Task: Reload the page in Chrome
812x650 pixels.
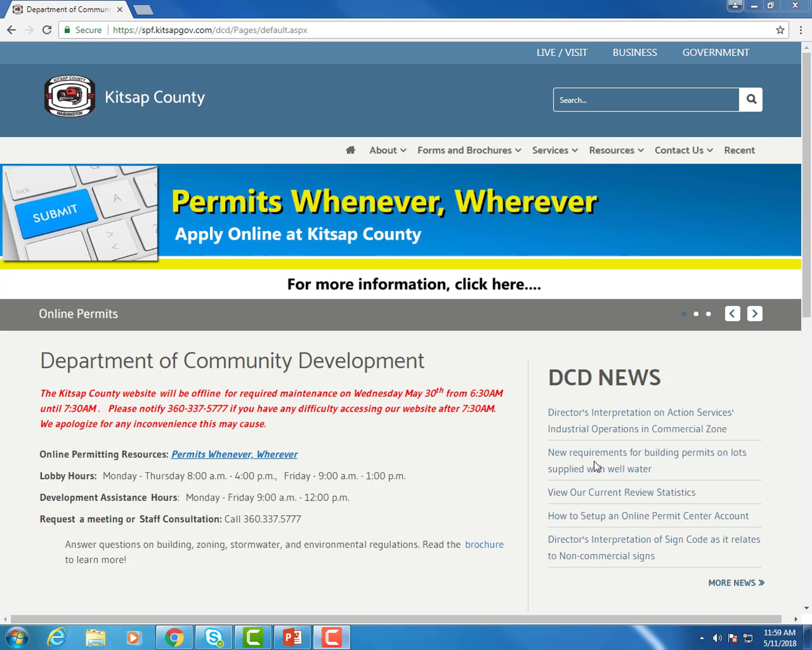Action: coord(47,30)
